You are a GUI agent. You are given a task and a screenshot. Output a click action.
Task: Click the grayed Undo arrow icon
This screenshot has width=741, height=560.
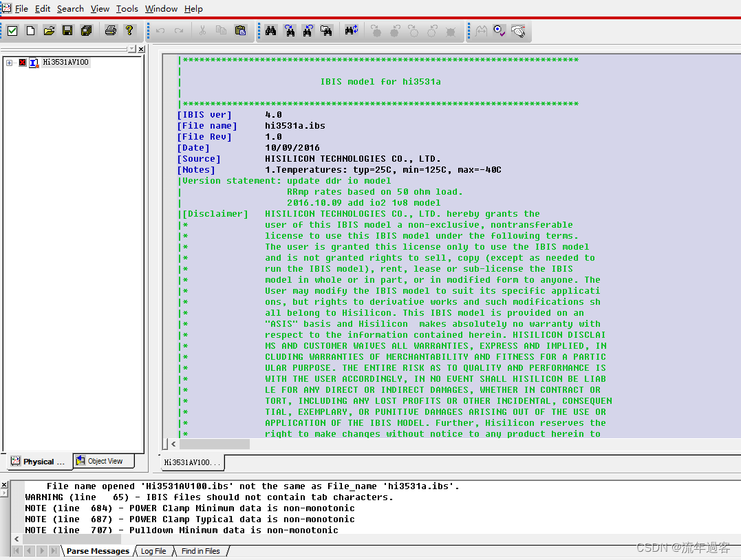[160, 31]
